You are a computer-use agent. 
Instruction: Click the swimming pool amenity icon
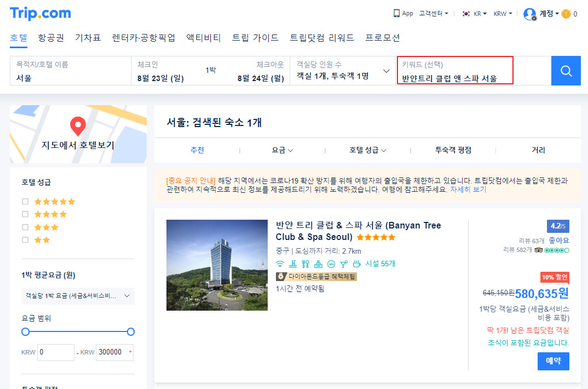293,264
